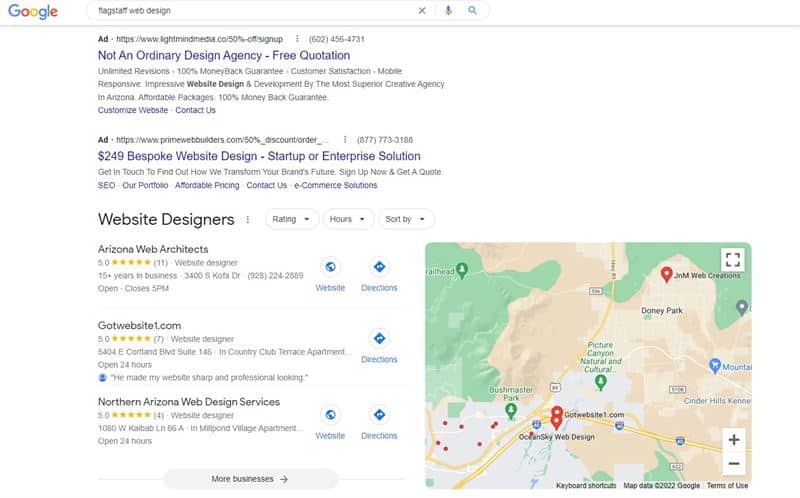
Task: Open the Gotwebsite1.com listing
Action: [x=139, y=326]
